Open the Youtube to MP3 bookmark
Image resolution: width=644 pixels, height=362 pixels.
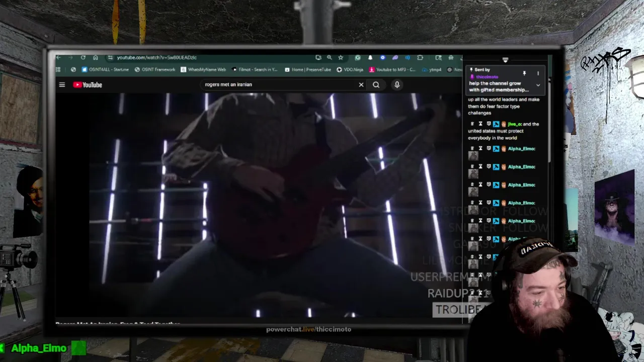click(x=392, y=69)
